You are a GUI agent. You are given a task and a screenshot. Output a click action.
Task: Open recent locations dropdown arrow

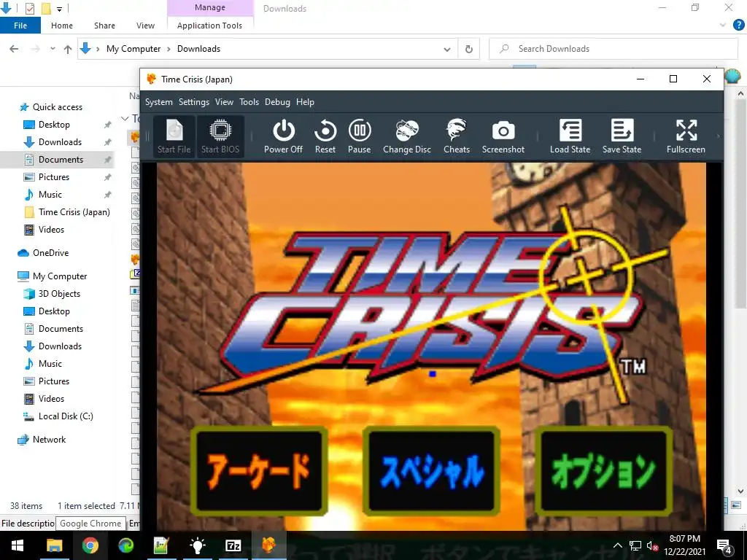tap(53, 49)
